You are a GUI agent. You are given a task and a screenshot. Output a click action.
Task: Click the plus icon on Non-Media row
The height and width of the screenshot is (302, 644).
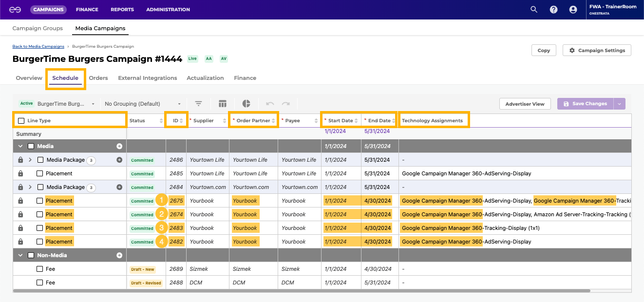tap(119, 255)
